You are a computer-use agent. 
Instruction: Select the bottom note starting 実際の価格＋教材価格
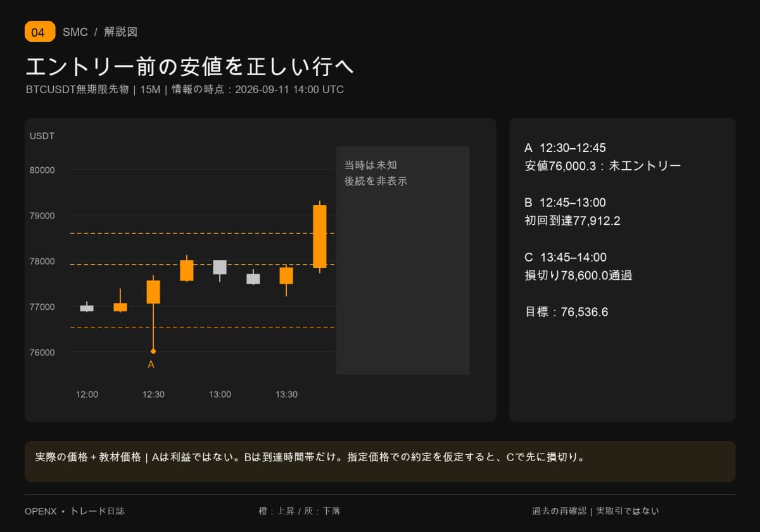(309, 457)
